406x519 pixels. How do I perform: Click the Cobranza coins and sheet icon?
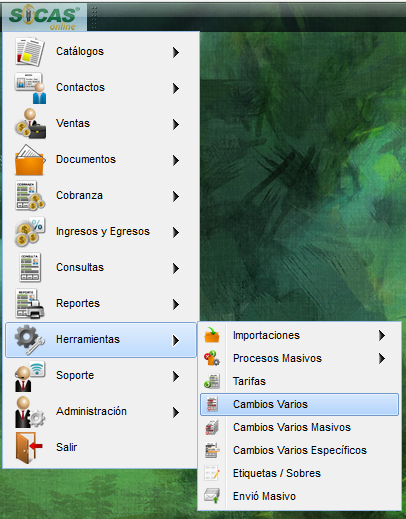pyautogui.click(x=30, y=196)
